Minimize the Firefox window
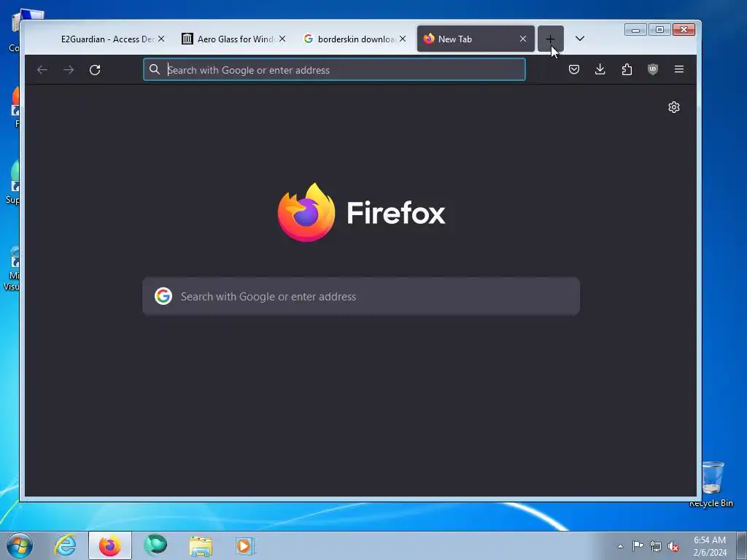This screenshot has height=560, width=747. pos(635,29)
